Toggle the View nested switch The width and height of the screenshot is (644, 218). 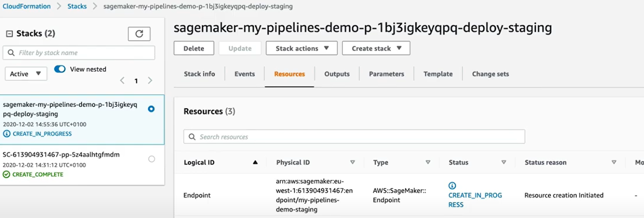(60, 69)
